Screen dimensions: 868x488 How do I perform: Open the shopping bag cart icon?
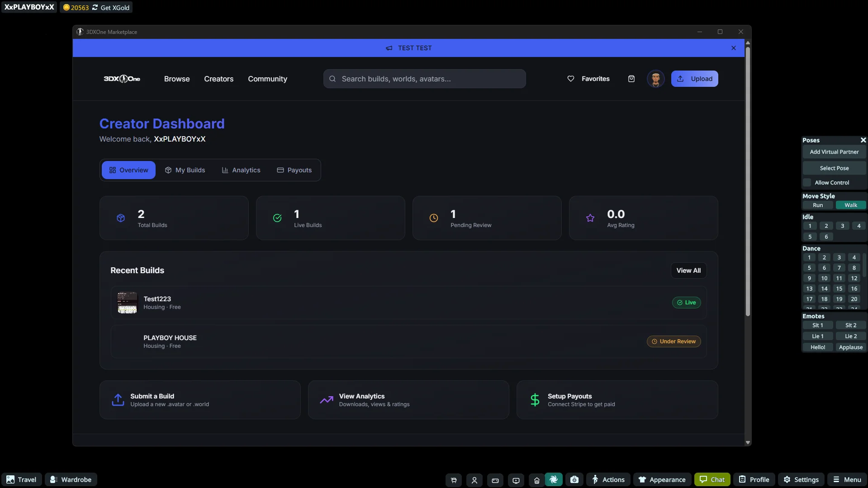click(x=631, y=79)
